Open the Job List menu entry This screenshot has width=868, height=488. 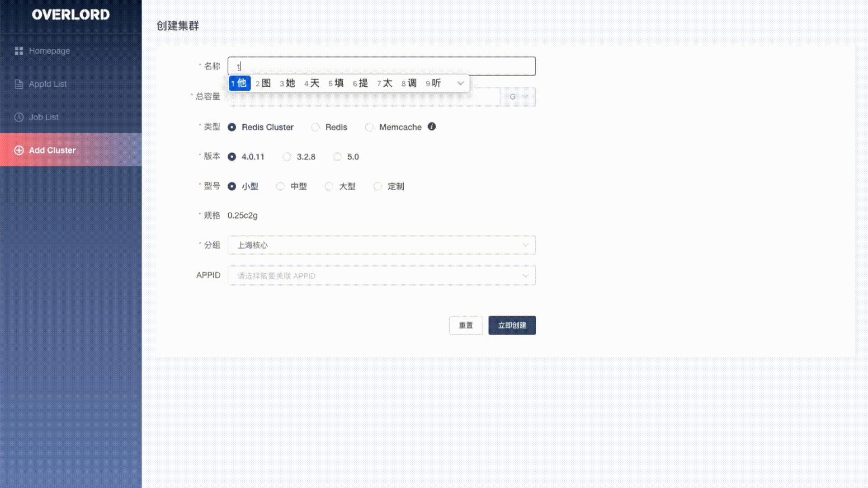click(43, 117)
